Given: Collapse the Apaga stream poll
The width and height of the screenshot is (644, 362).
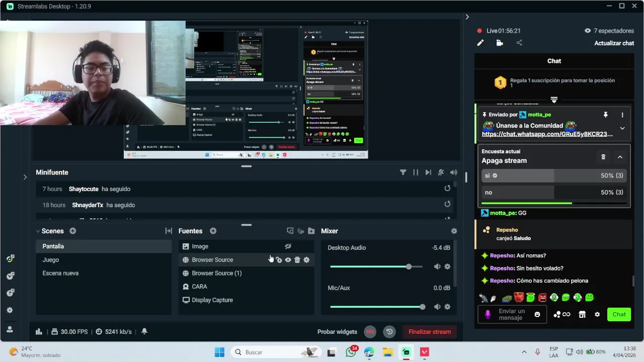Looking at the screenshot, I should click(620, 157).
